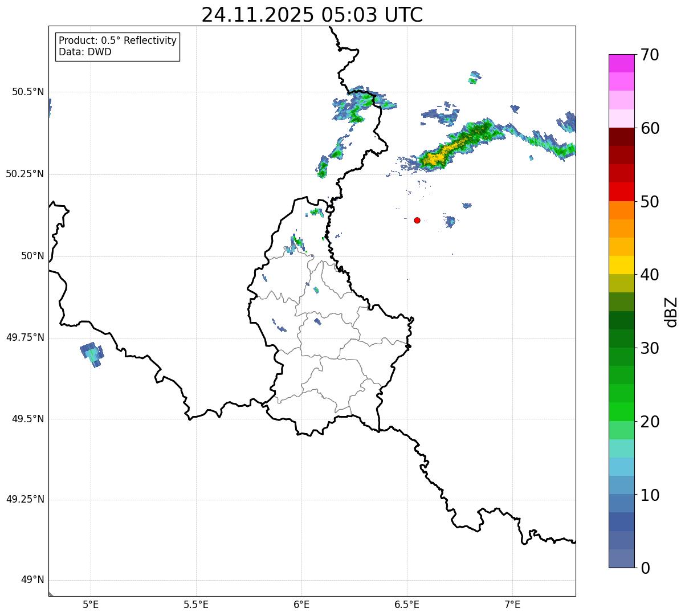Click the 40 value on the colorbar
Image resolution: width=685 pixels, height=616 pixels.
pyautogui.click(x=650, y=275)
